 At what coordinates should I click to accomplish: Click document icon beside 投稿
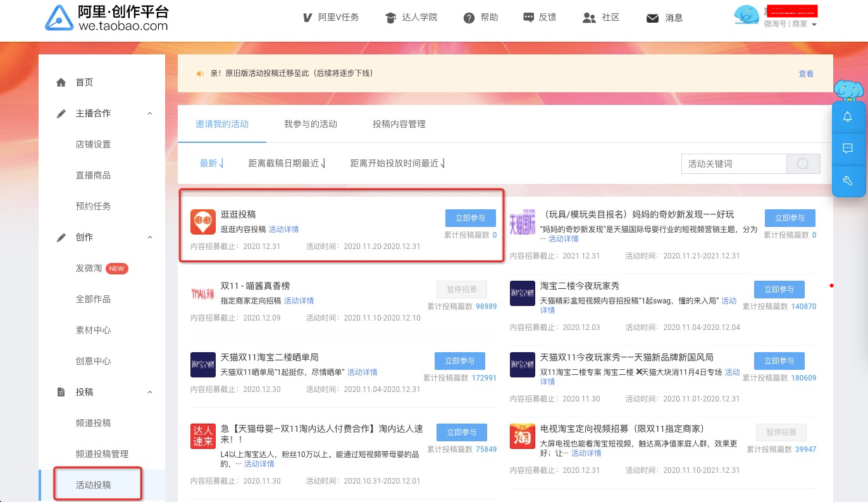61,392
